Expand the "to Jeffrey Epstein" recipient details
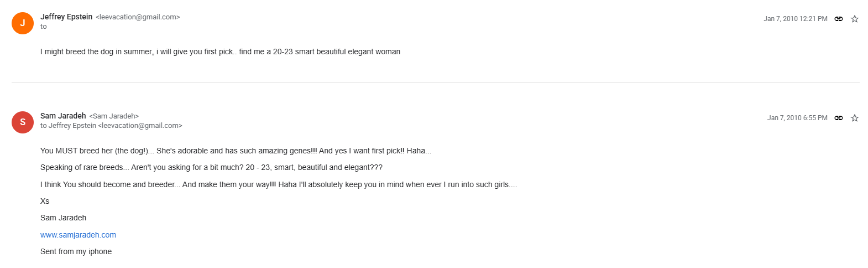The height and width of the screenshot is (268, 868). [111, 126]
